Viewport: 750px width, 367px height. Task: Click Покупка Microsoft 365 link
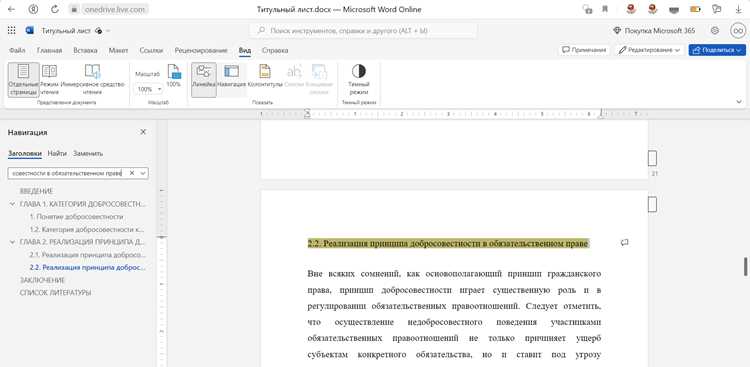click(x=654, y=31)
